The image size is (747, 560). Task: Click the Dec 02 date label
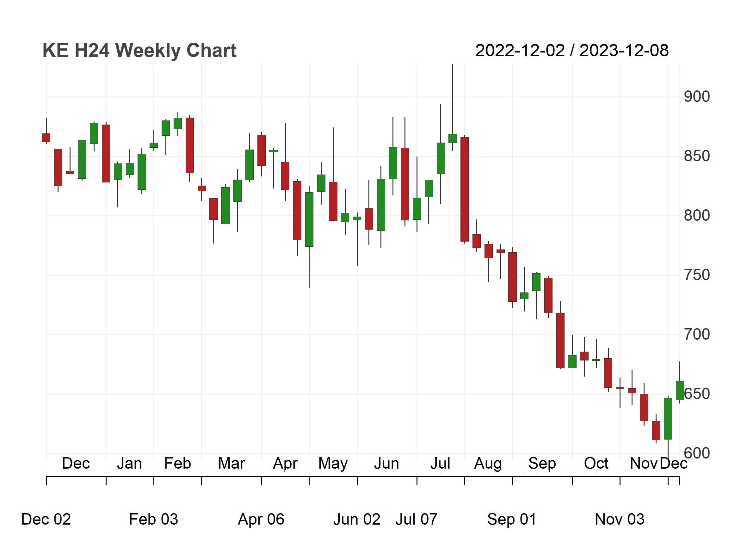46,520
